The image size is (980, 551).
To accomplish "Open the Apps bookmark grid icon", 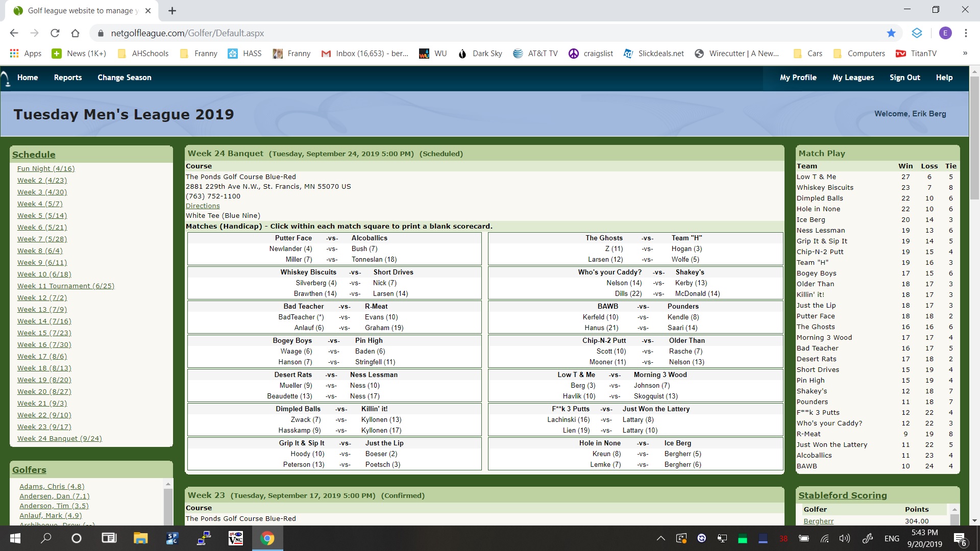I will tap(14, 54).
